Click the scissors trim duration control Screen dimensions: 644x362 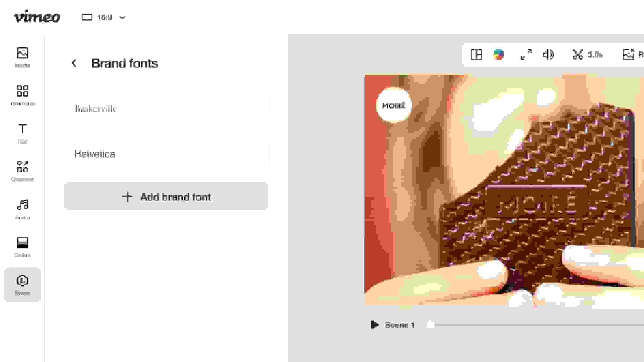pos(587,55)
